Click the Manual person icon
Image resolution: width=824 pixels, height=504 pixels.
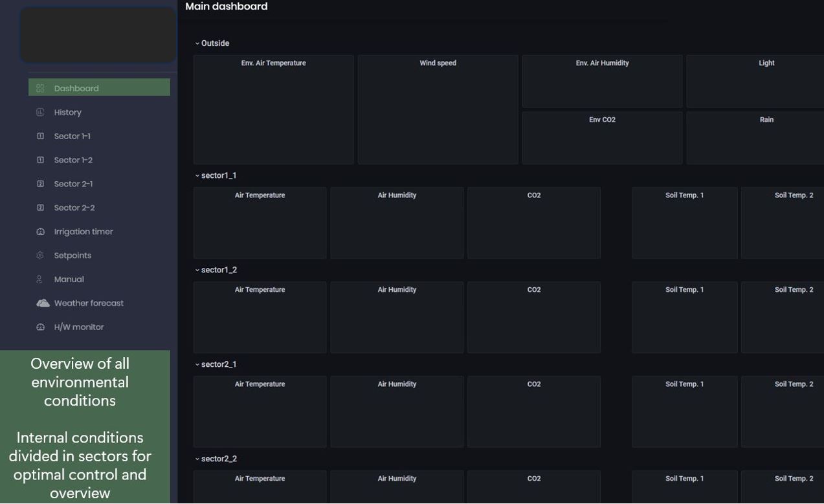pos(40,279)
